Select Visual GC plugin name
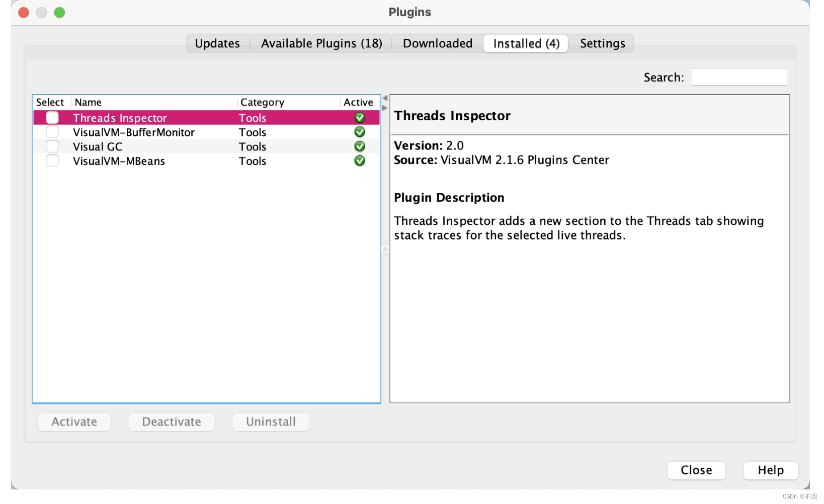This screenshot has width=824, height=504. [98, 147]
